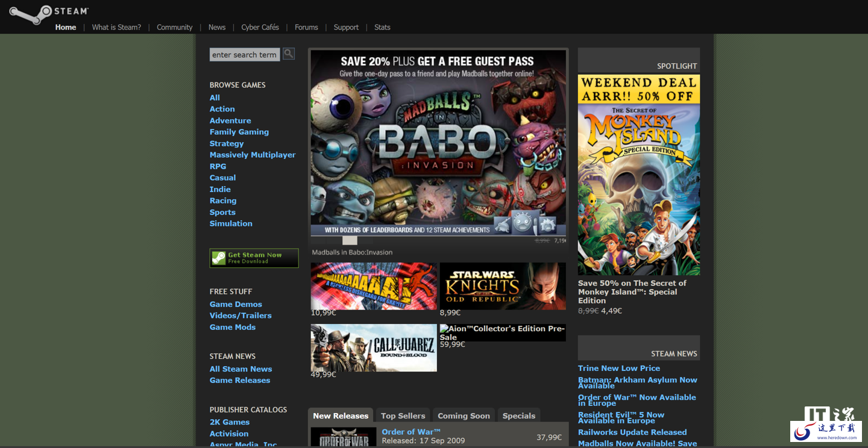Browse the Action games category
Viewport: 868px width, 448px height.
point(222,109)
